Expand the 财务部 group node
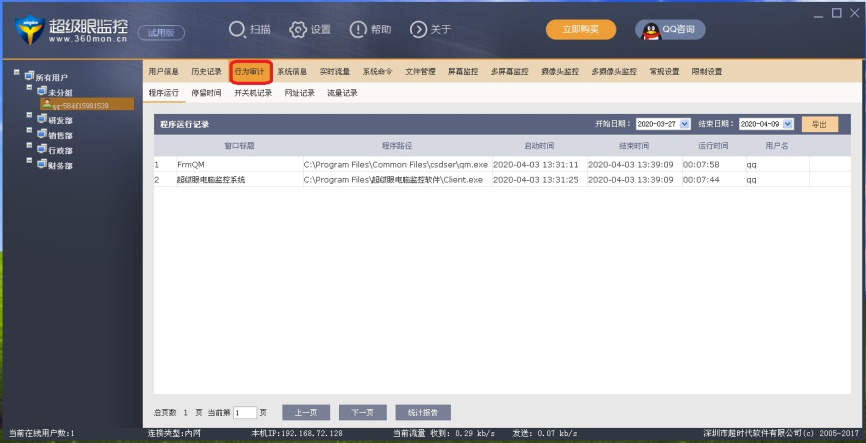 [x=29, y=160]
